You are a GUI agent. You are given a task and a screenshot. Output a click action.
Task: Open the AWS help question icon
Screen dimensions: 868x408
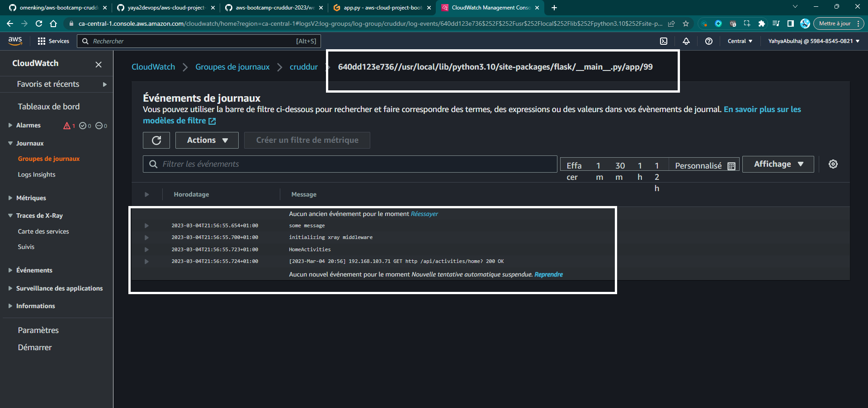[x=709, y=41]
